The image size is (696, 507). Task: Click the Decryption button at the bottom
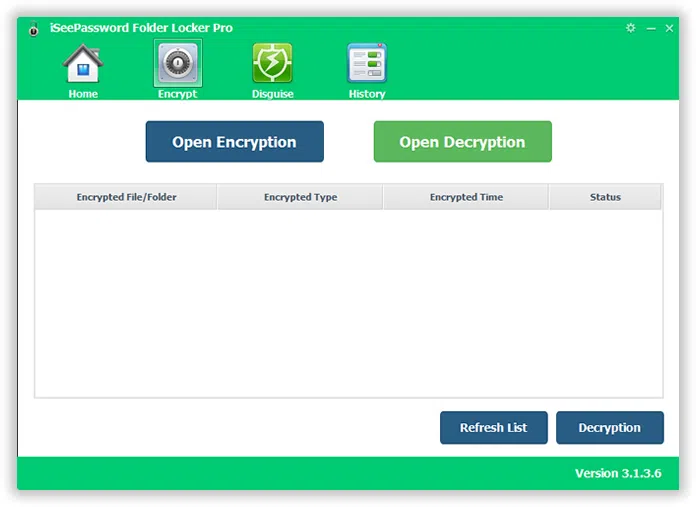pos(609,428)
